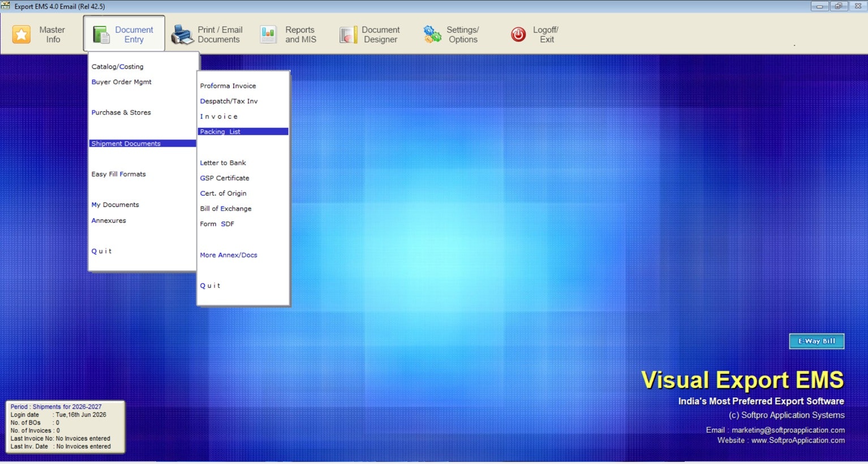
Task: Choose Proforma Invoice in submenu
Action: point(228,86)
